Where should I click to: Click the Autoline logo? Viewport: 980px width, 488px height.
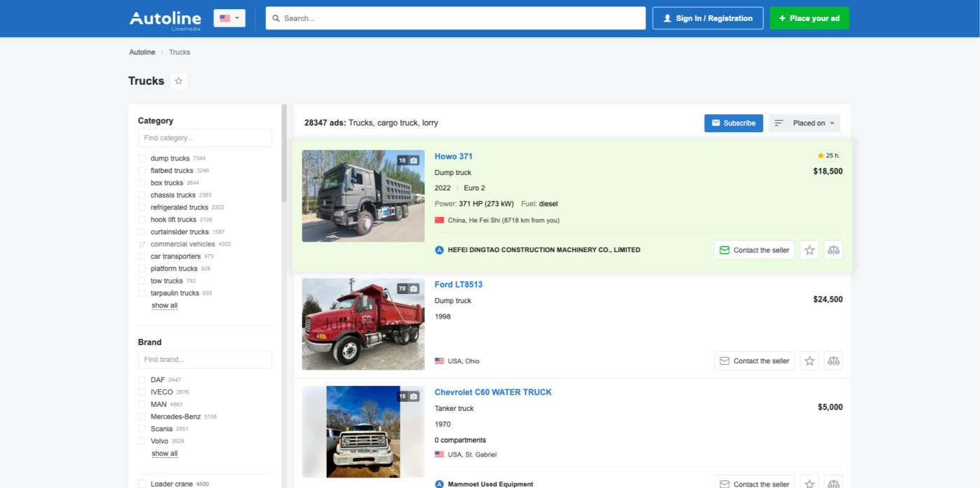tap(165, 19)
